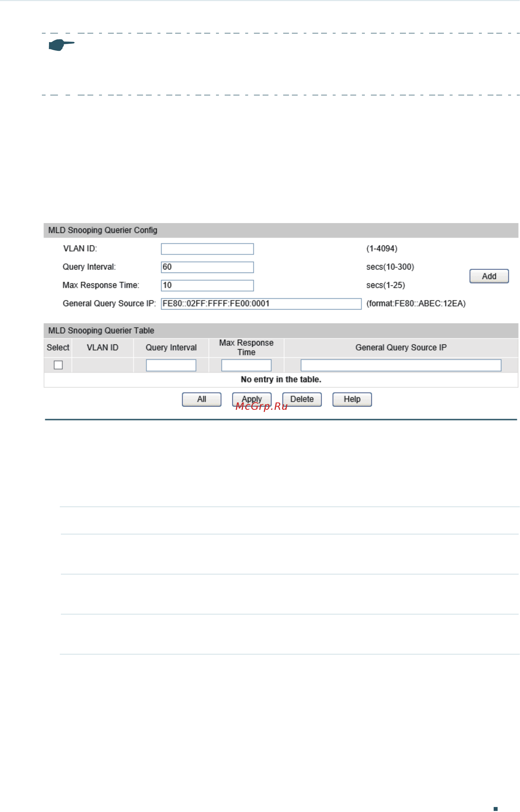Click the Add button

click(489, 276)
